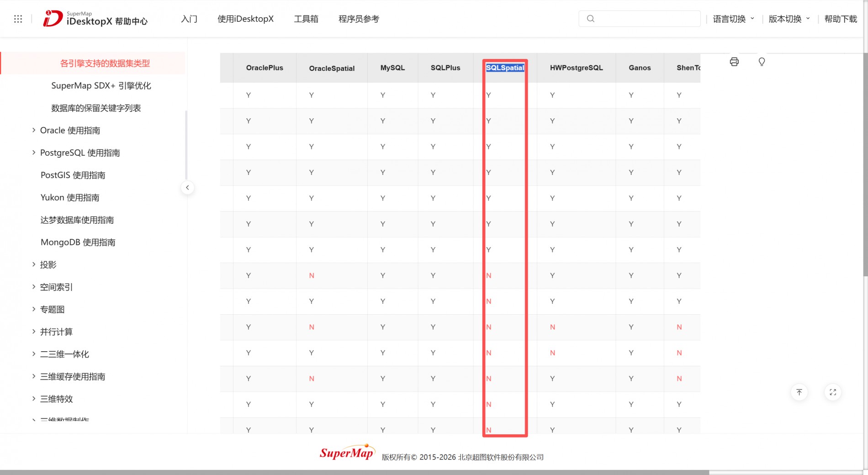Click the sidebar scrollbar thumb
The height and width of the screenshot is (475, 868).
tap(186, 145)
